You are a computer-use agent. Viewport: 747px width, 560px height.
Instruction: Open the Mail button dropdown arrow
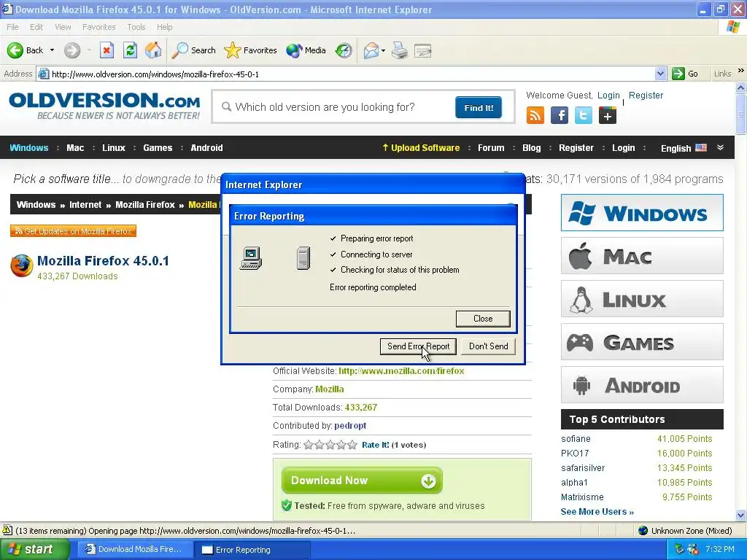coord(383,50)
